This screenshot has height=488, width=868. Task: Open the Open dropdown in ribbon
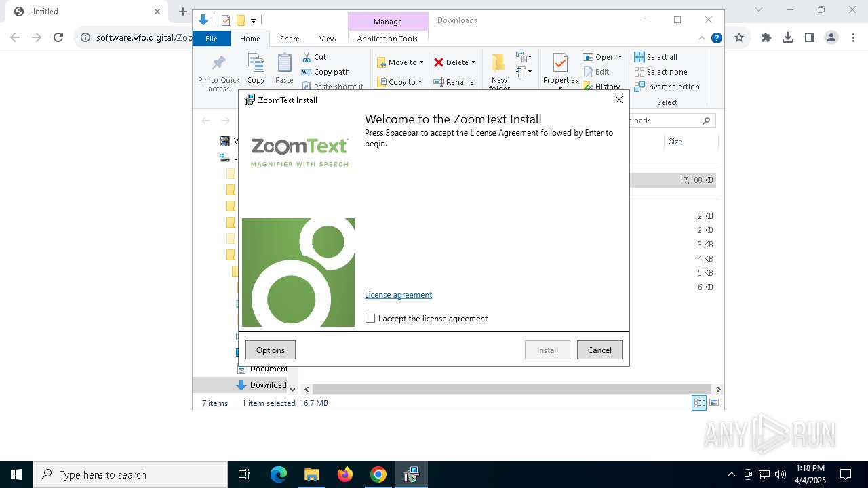[602, 57]
